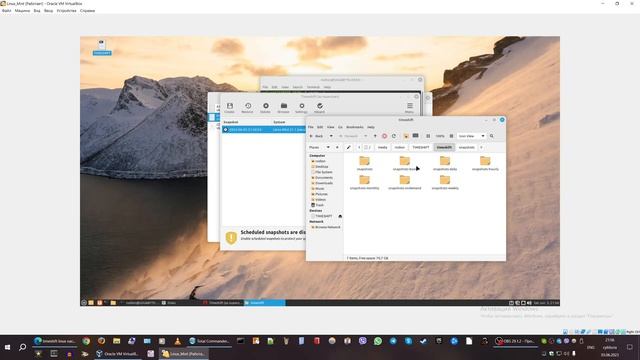Click the zoom in icon right of 100%

point(451,136)
